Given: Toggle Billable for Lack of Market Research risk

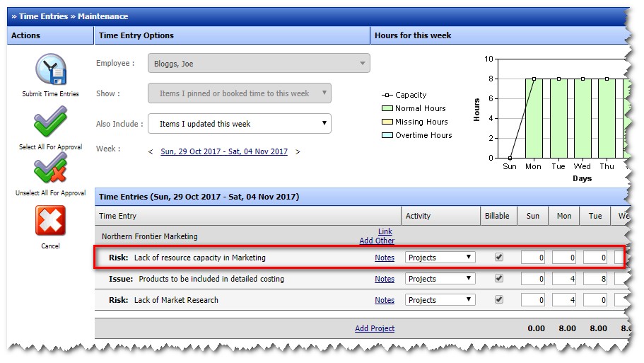Looking at the screenshot, I should 498,300.
